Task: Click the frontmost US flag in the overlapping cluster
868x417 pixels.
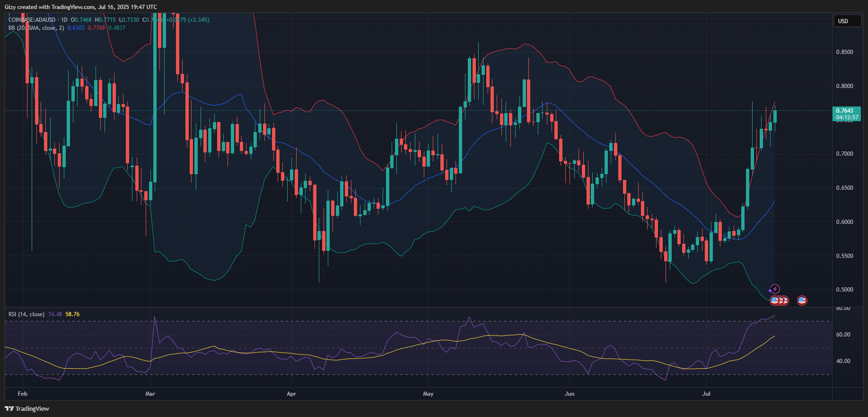Action: (775, 300)
